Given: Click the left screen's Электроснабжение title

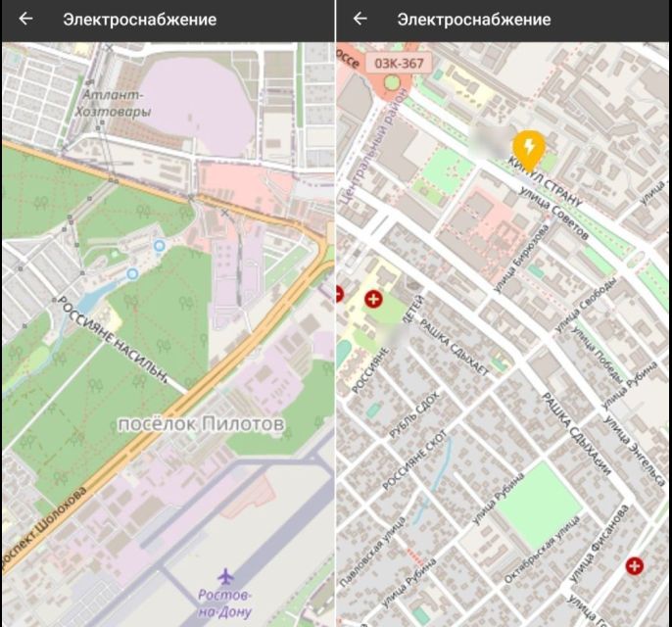Looking at the screenshot, I should [x=139, y=20].
